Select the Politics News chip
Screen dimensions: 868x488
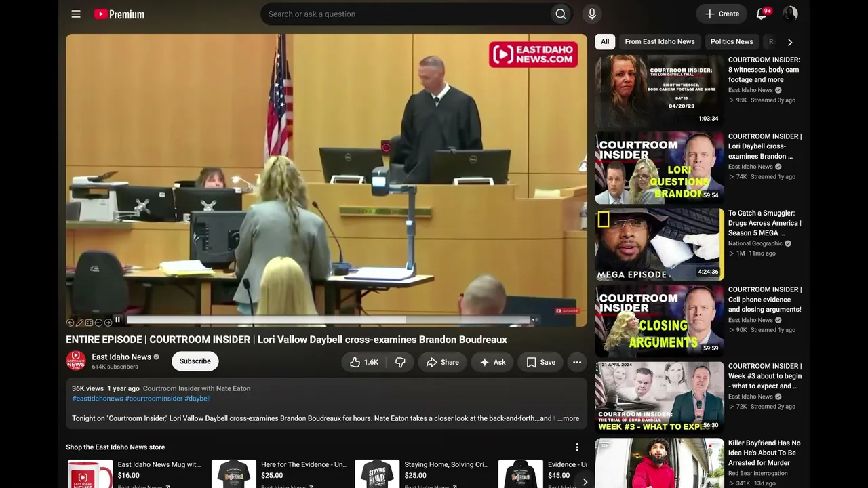click(732, 41)
